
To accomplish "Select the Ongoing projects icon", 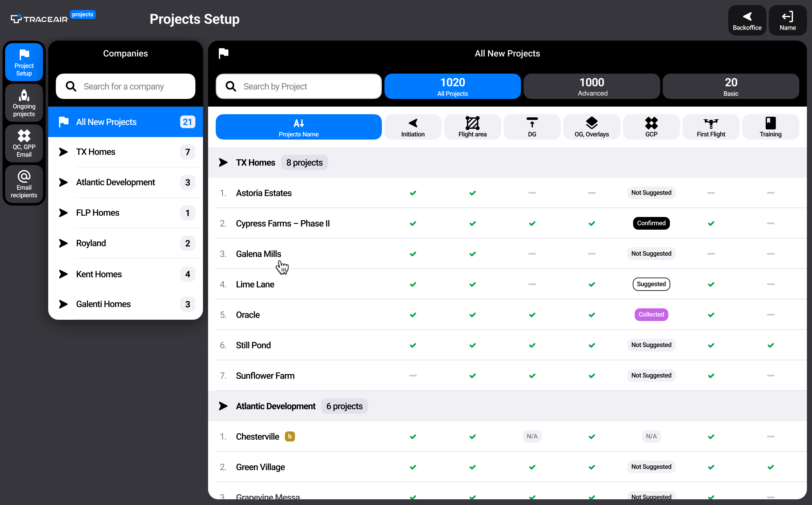I will pyautogui.click(x=24, y=102).
